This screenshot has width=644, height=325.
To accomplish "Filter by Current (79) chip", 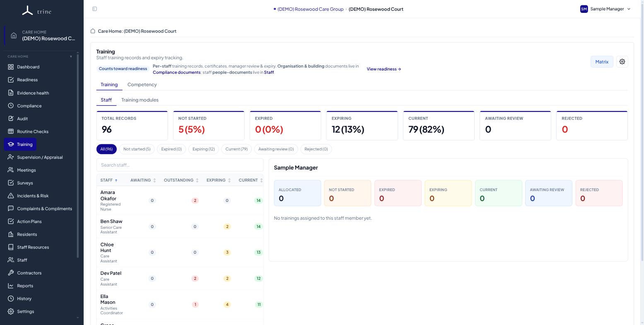I will pyautogui.click(x=236, y=149).
